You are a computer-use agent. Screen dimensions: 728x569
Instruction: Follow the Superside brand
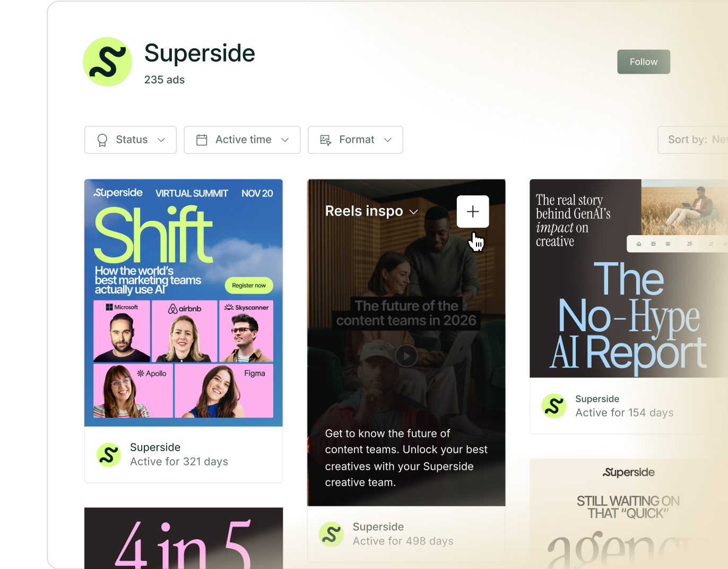pyautogui.click(x=644, y=62)
